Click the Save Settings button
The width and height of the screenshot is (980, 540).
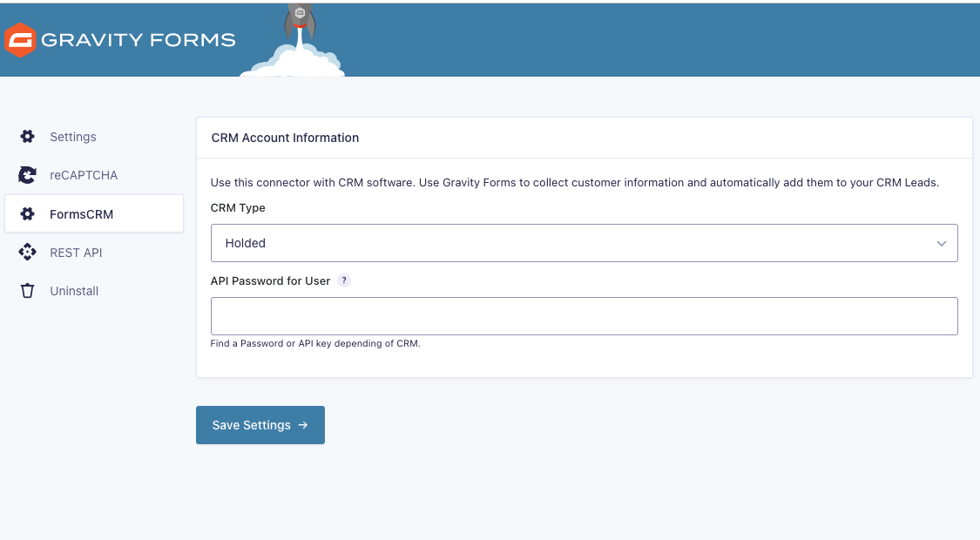[260, 425]
